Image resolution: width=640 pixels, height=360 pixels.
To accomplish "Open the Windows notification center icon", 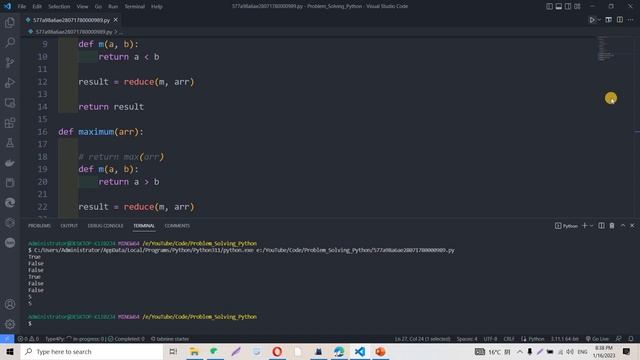I will pyautogui.click(x=626, y=351).
